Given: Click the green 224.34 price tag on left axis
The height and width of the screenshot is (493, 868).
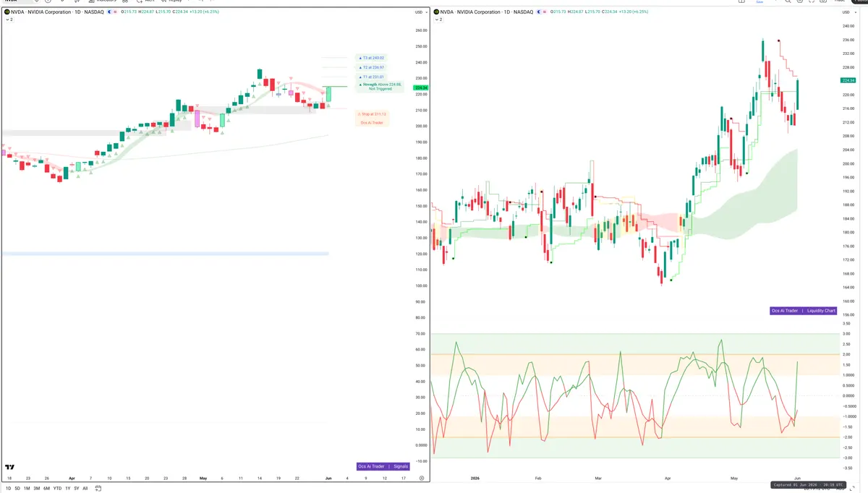Looking at the screenshot, I should pos(420,88).
